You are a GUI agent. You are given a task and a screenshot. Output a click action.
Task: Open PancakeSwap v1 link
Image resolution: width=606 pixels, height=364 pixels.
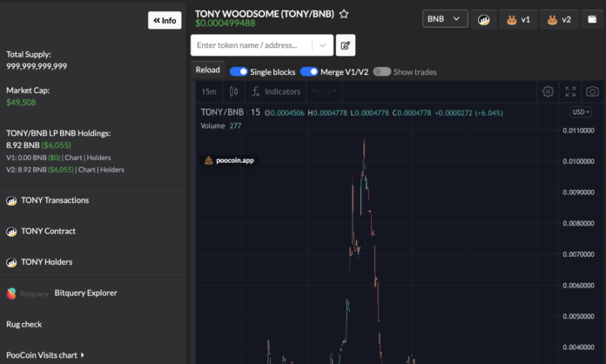click(518, 19)
